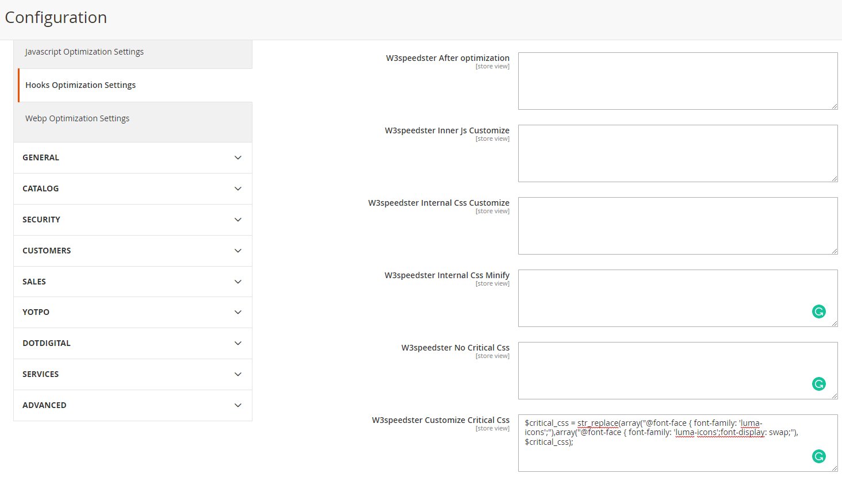The height and width of the screenshot is (504, 842).
Task: Click the W3speedster After optimization textarea
Action: coord(677,81)
